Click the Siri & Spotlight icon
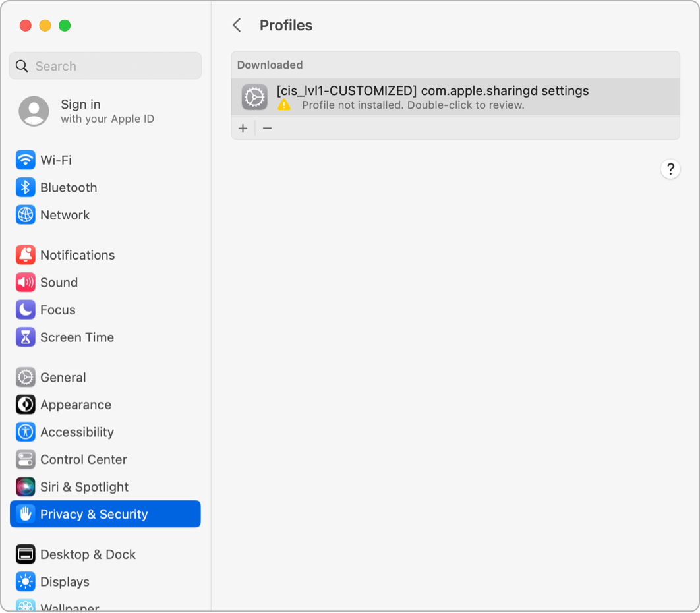Viewport: 700px width, 613px height. coord(25,487)
